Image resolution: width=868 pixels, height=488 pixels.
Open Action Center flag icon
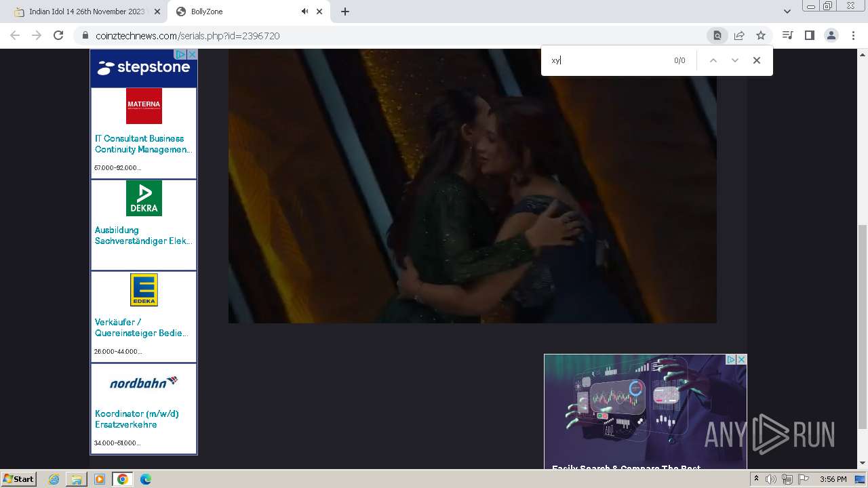tap(803, 479)
